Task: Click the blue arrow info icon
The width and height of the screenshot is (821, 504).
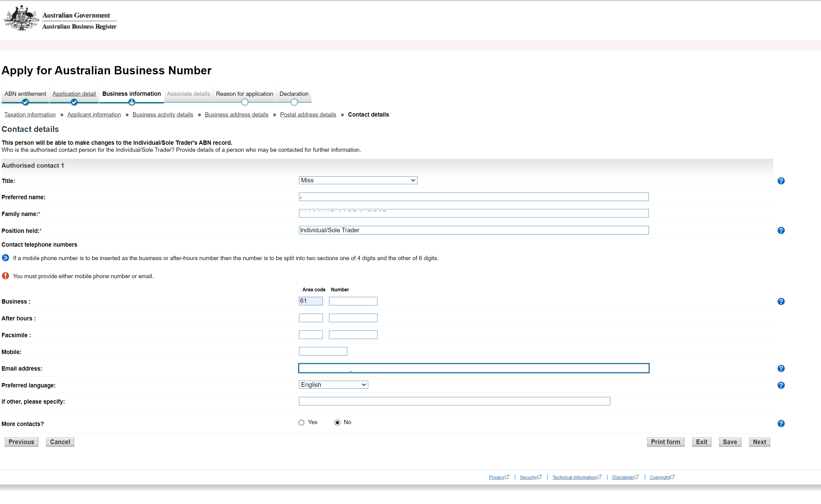Action: (5, 258)
